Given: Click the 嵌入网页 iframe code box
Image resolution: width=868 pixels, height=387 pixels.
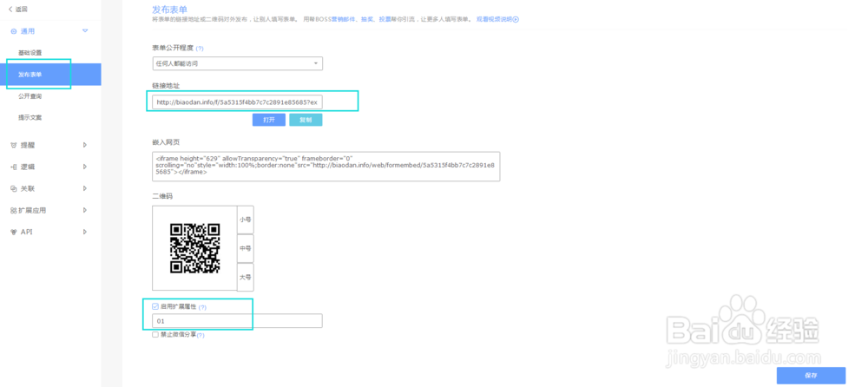Looking at the screenshot, I should (x=326, y=167).
